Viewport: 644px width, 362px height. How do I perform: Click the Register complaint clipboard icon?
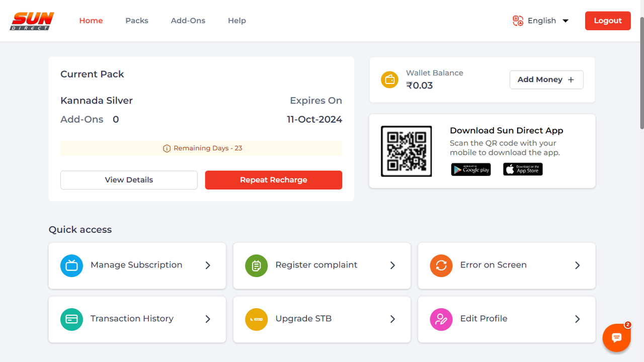pyautogui.click(x=256, y=265)
